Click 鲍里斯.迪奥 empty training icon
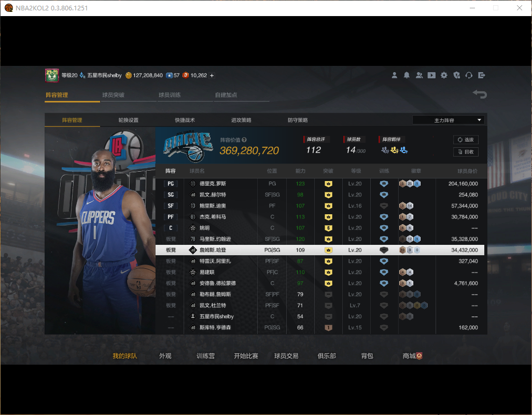The image size is (532, 415). [x=384, y=205]
